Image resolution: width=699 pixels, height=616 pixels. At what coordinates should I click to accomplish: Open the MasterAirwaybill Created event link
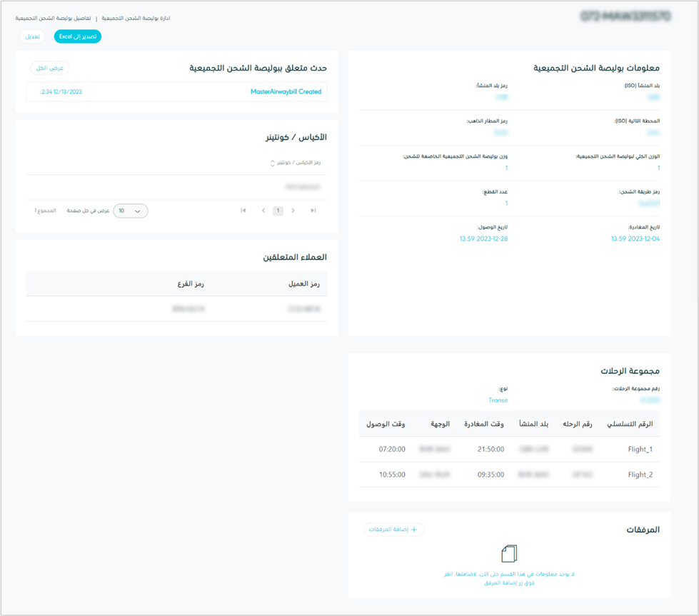pos(286,92)
